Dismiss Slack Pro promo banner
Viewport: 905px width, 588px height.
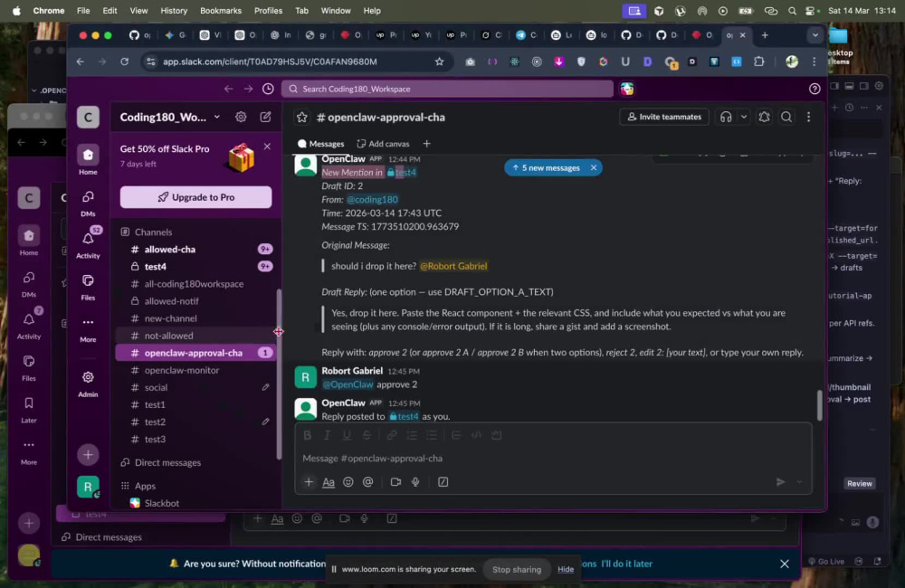point(267,146)
